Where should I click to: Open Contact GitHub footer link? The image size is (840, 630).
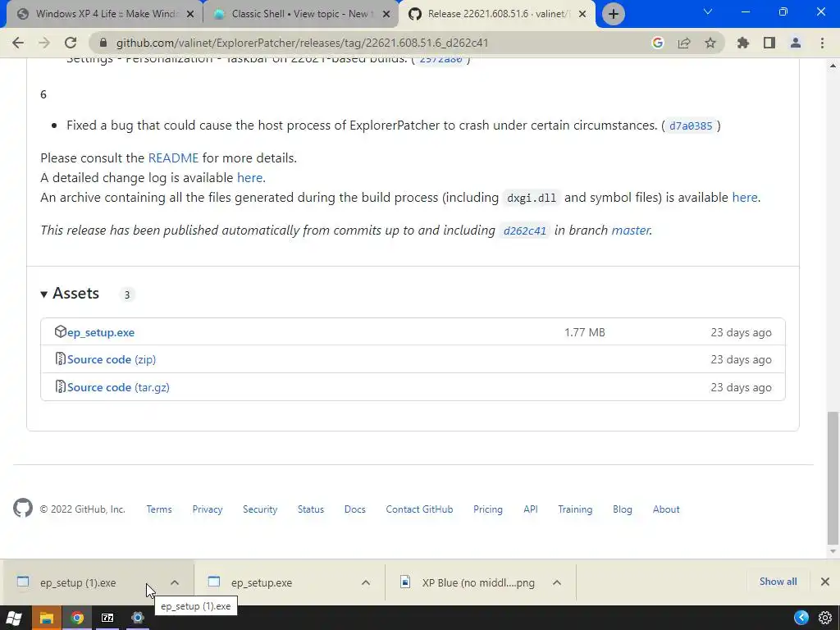coord(419,509)
